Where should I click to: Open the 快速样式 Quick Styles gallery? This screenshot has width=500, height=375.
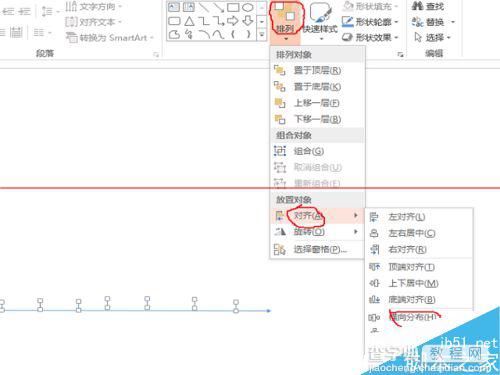(320, 21)
